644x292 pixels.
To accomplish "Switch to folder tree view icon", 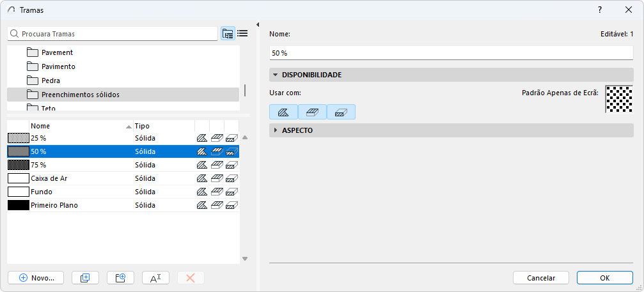I will point(228,34).
